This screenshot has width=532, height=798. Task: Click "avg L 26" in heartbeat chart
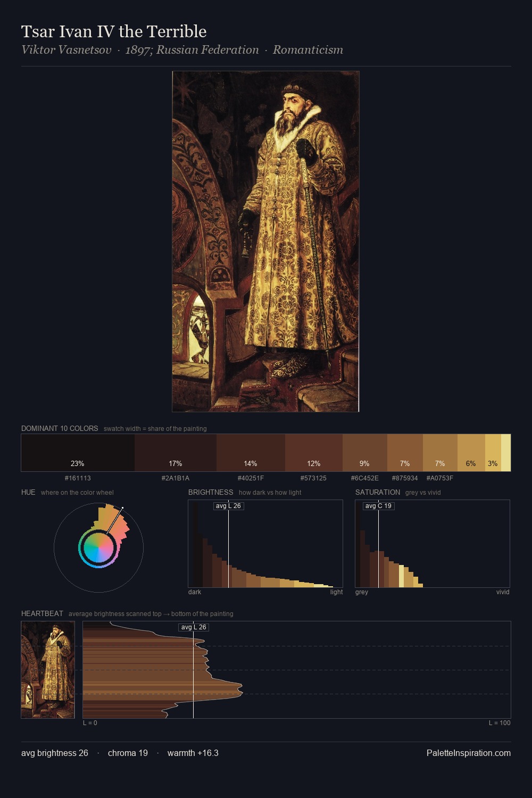coord(194,627)
